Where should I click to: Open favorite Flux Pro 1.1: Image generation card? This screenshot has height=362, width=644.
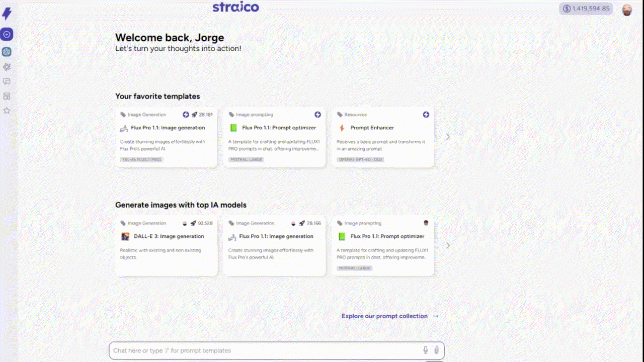[166, 137]
